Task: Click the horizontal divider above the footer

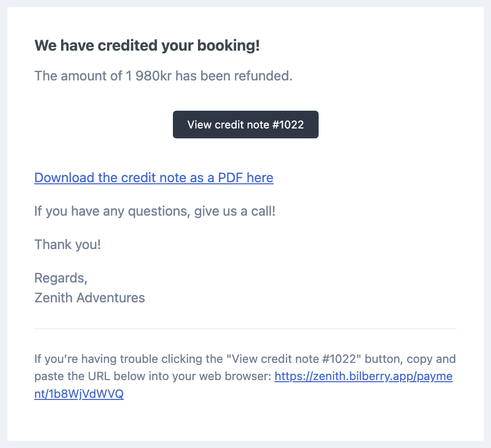Action: point(245,329)
